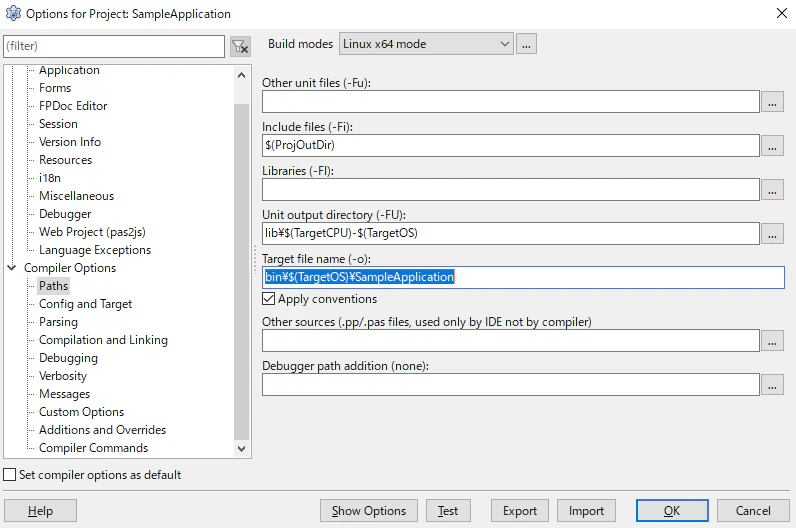Go to Version Info page

click(70, 142)
